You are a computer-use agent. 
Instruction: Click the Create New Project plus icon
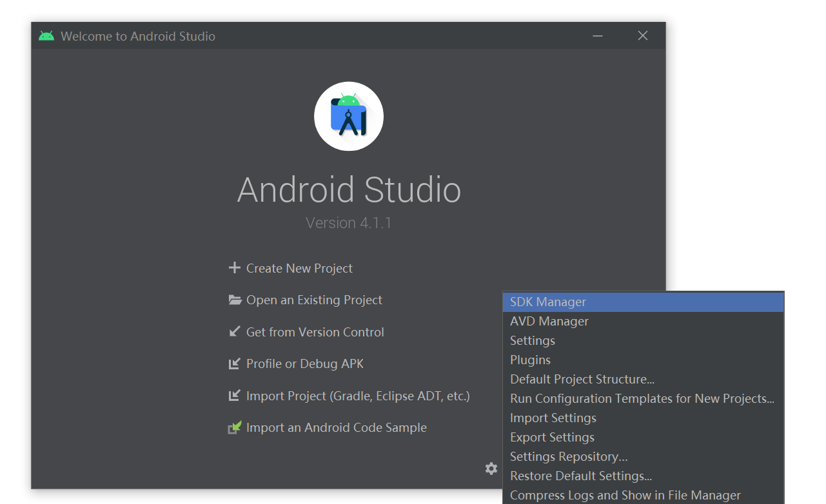point(235,268)
